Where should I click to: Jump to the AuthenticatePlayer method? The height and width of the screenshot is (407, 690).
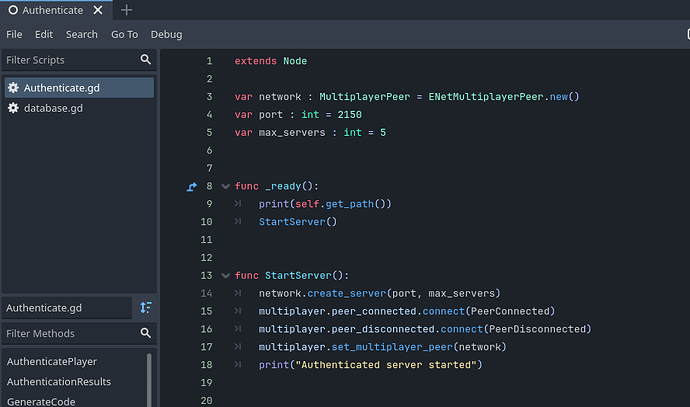[x=51, y=361]
